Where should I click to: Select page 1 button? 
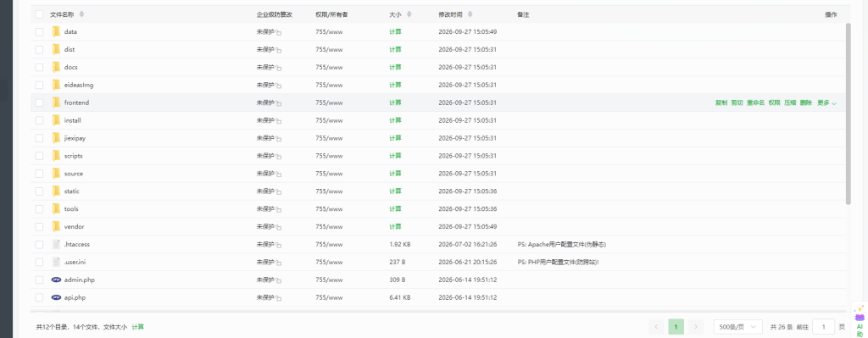676,327
